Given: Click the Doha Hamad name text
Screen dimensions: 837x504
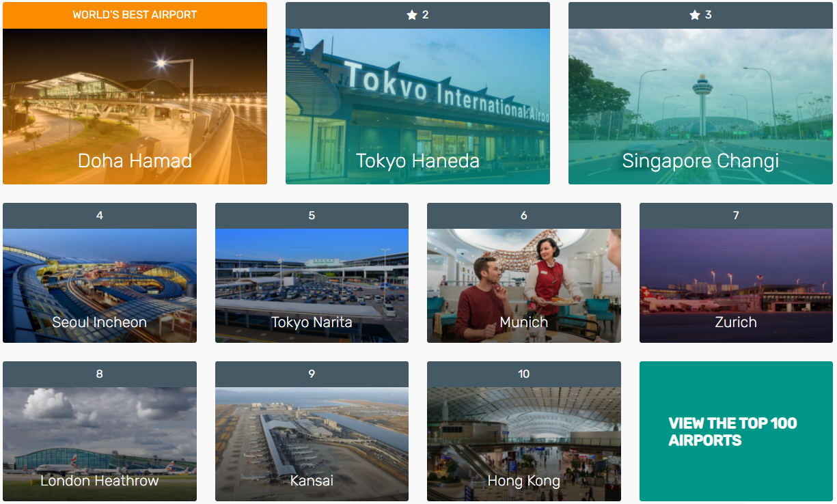Looking at the screenshot, I should click(135, 160).
